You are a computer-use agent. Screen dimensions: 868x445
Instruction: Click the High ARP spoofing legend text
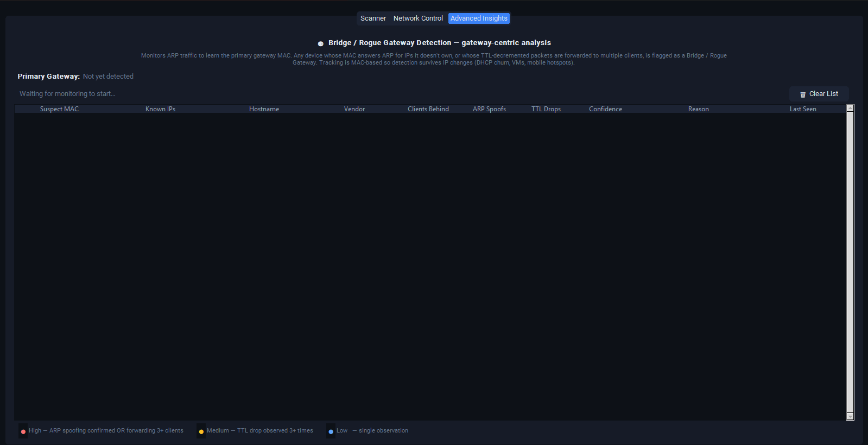(x=106, y=431)
